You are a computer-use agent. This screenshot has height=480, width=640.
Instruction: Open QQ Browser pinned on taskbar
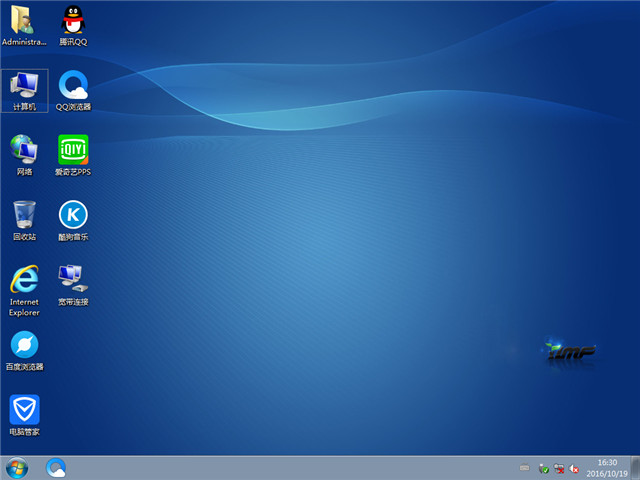click(57, 467)
